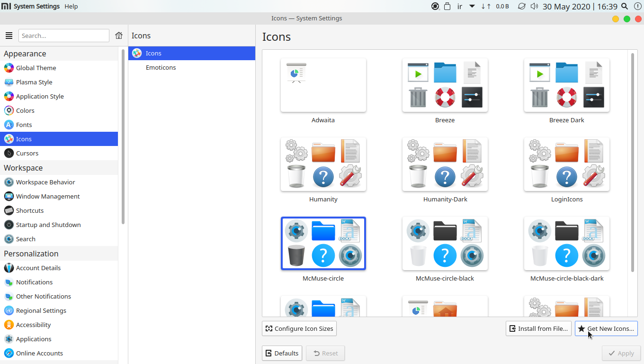Open the search icon in the top panel
644x364 pixels.
click(625, 7)
